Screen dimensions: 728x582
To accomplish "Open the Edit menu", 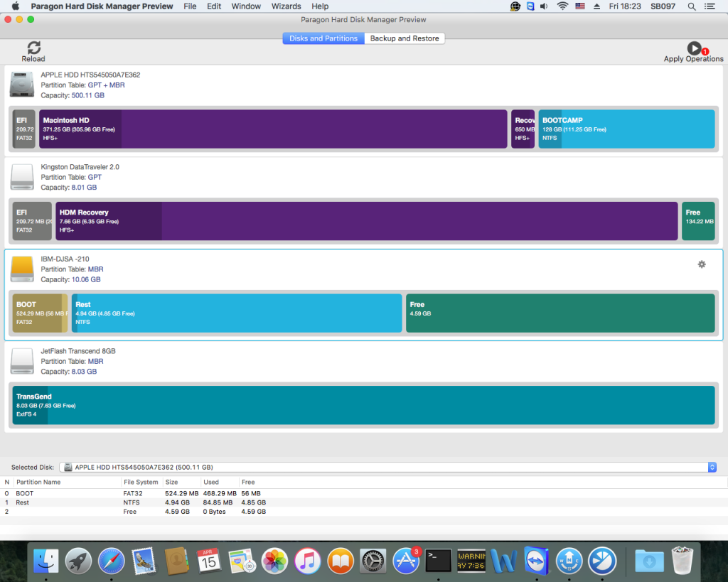I will point(213,6).
